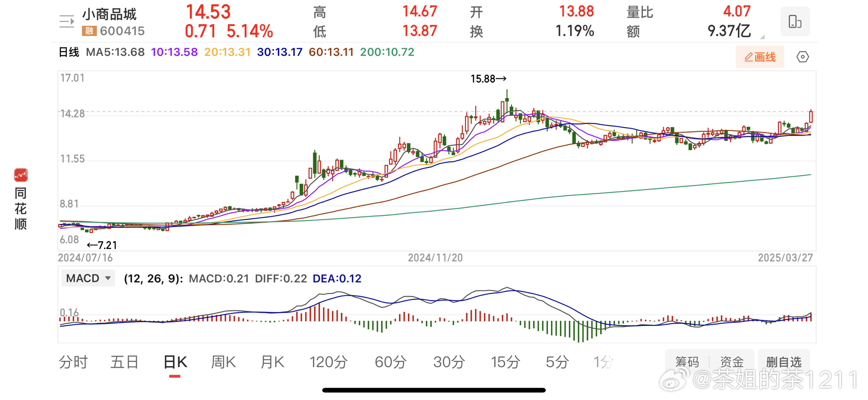The width and height of the screenshot is (868, 400).
Task: Click the screen rotate device icon
Action: (x=795, y=21)
